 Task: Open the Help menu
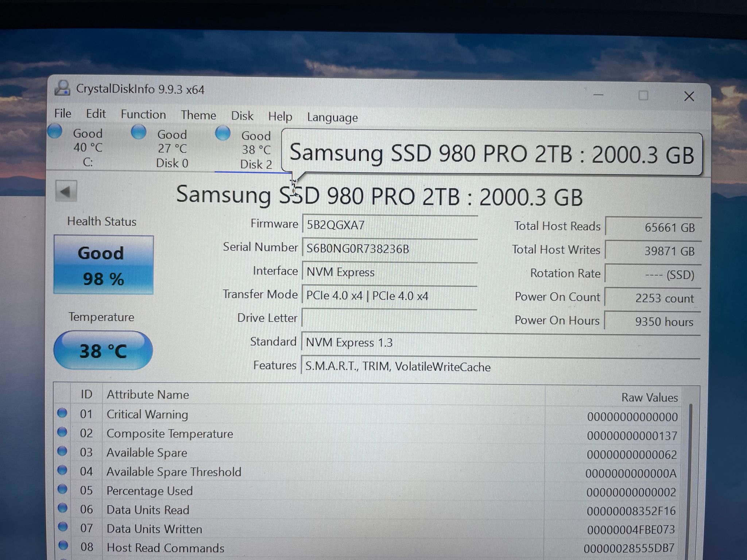pos(280,117)
